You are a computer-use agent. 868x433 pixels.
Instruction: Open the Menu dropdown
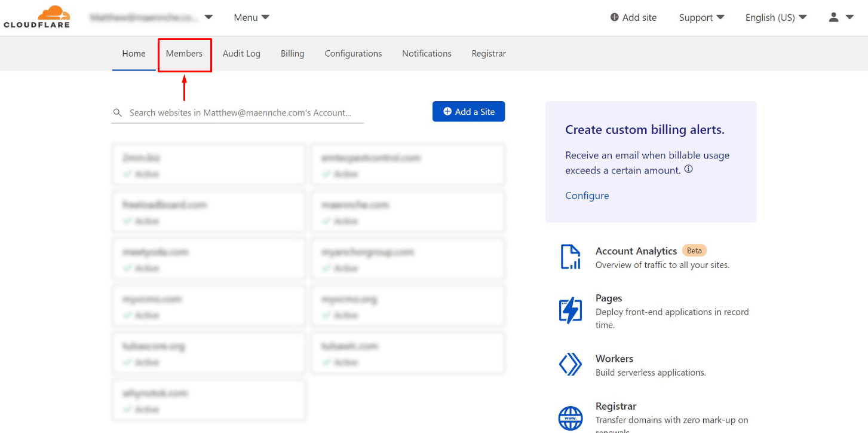pos(251,17)
